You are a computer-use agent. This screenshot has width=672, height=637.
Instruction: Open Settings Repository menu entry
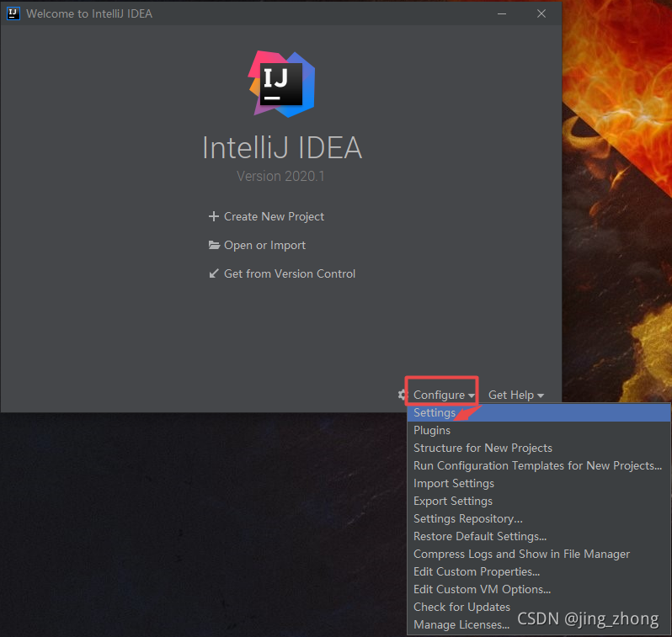pos(539,518)
